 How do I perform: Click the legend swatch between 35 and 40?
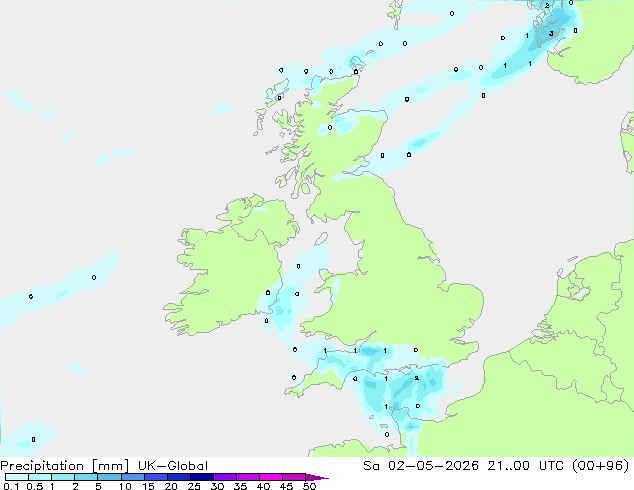pos(247,477)
